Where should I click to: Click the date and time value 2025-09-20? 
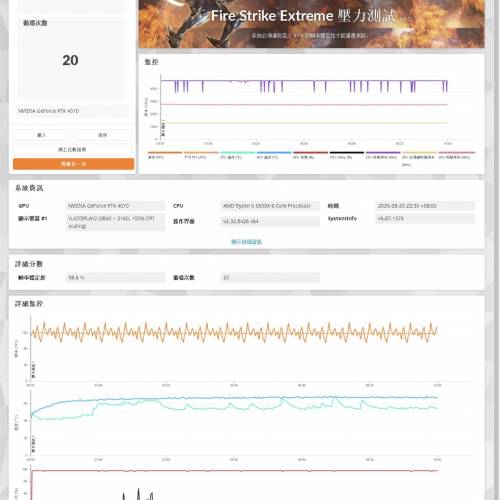click(x=425, y=206)
